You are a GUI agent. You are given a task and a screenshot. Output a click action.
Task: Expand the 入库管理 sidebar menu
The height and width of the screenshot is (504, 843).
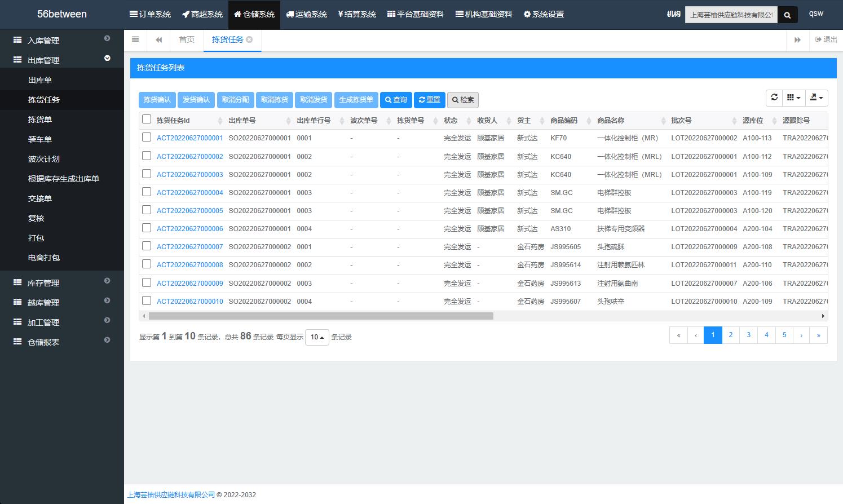(x=107, y=38)
